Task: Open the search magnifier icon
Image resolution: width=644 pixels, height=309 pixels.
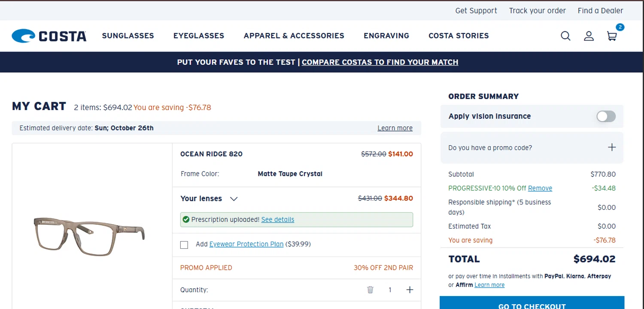Action: pos(565,36)
